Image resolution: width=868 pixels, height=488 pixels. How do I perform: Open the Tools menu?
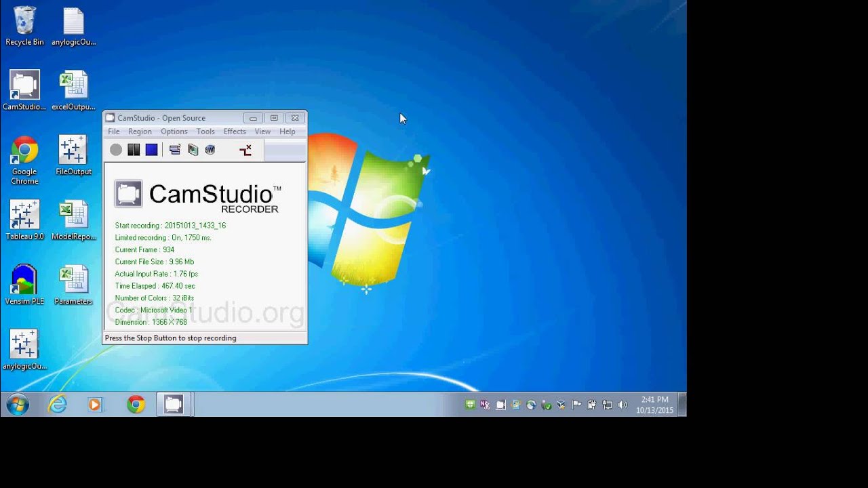[205, 131]
